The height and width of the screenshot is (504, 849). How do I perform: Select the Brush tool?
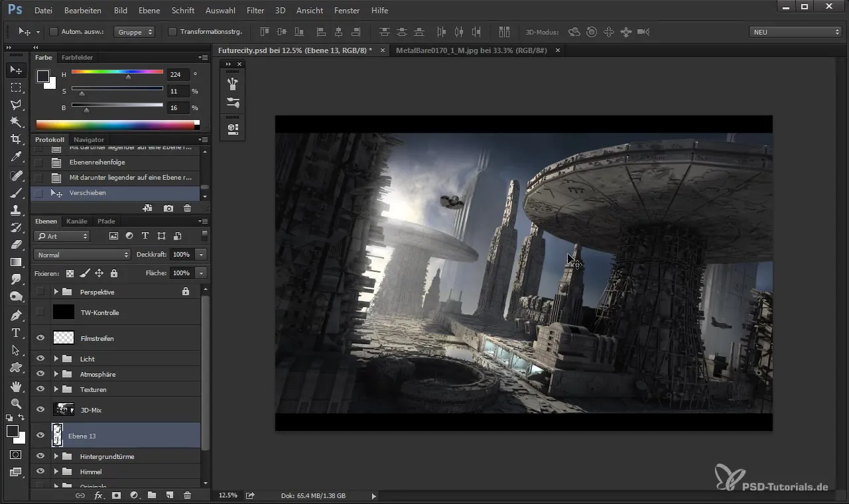pos(17,193)
